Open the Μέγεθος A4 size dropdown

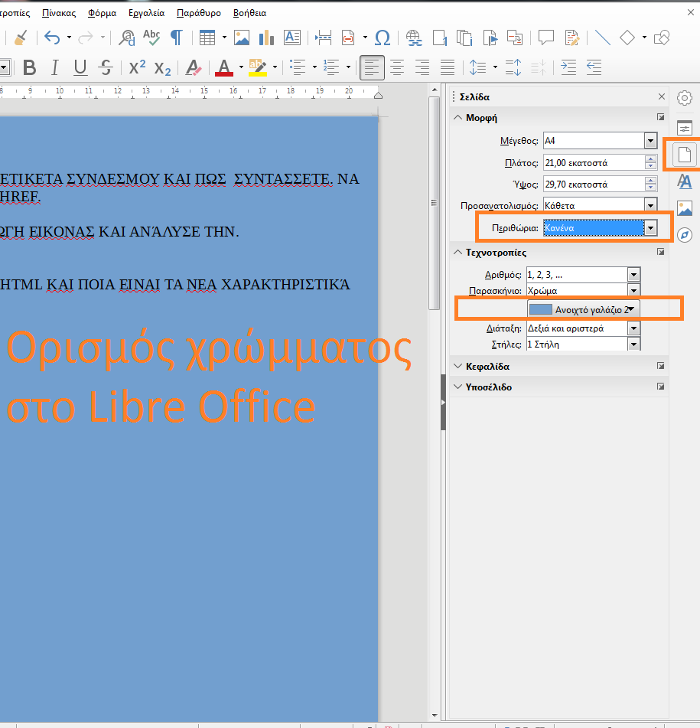point(650,141)
